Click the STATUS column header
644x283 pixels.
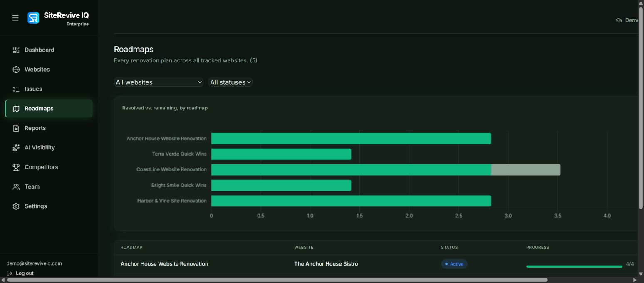(449, 248)
